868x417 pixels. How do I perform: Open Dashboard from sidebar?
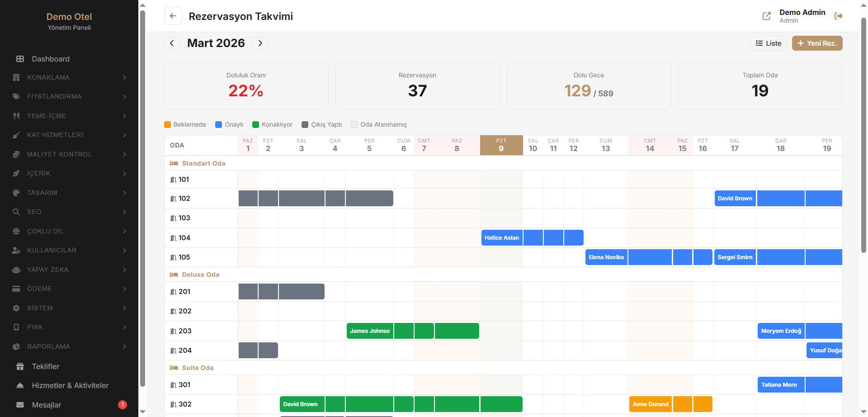tap(51, 59)
